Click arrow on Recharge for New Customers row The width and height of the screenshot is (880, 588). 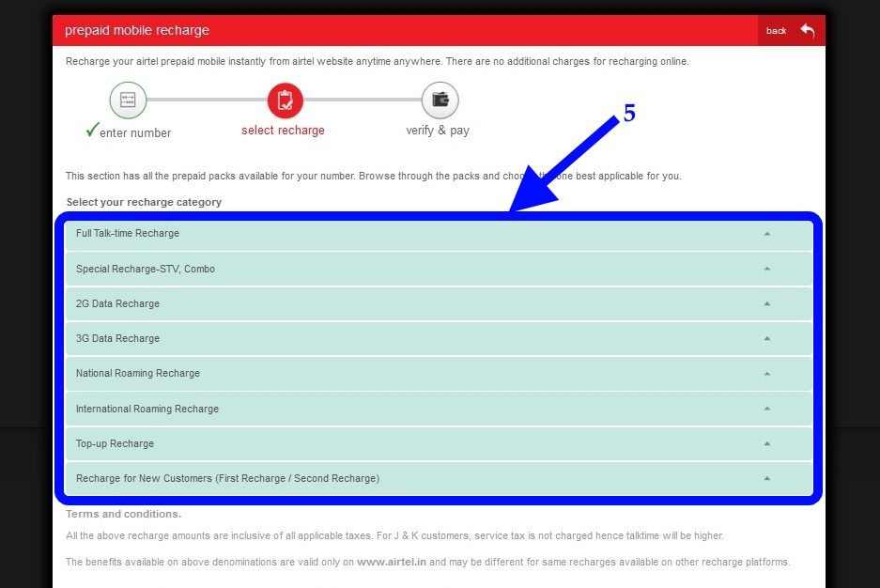(x=767, y=478)
